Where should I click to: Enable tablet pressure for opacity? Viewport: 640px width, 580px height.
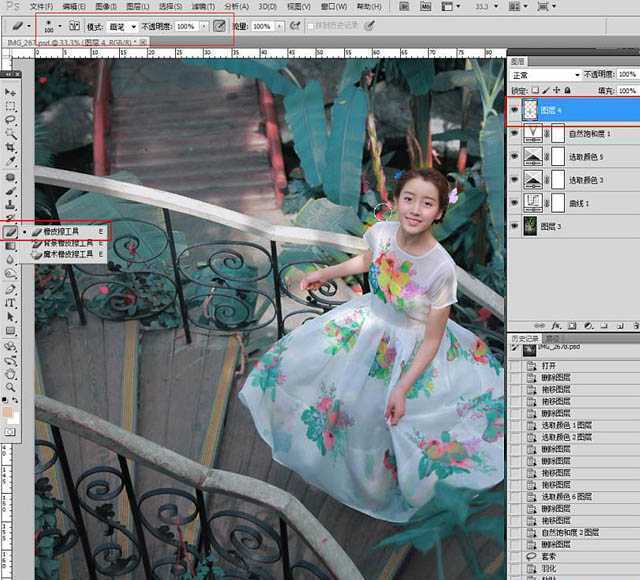(x=219, y=26)
